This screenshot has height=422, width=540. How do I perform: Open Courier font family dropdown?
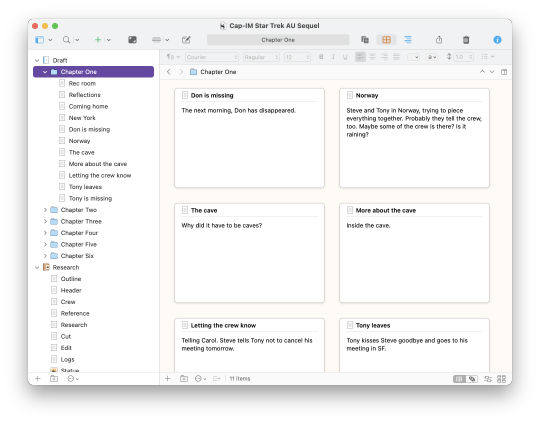(x=212, y=57)
